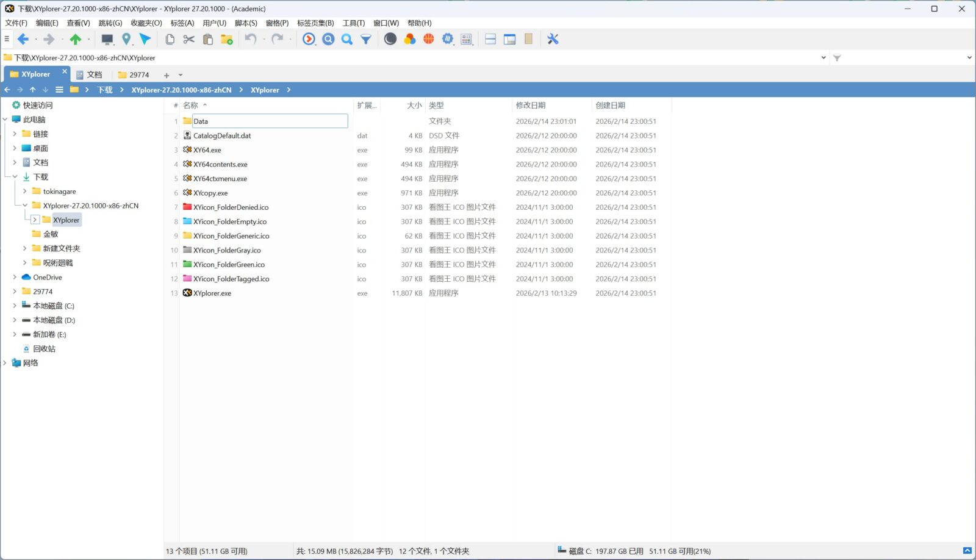
Task: Click XYplorer-27.20.1000-x86-zhCN breadcrumb segment
Action: (x=181, y=90)
